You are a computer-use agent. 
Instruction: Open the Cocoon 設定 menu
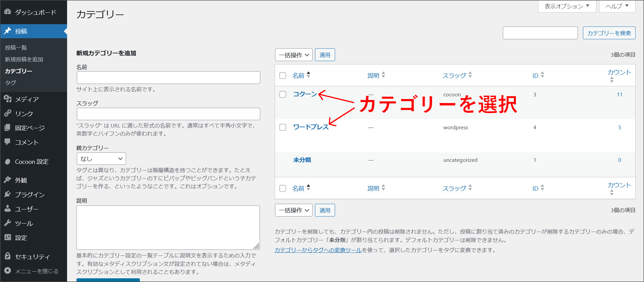pos(32,161)
